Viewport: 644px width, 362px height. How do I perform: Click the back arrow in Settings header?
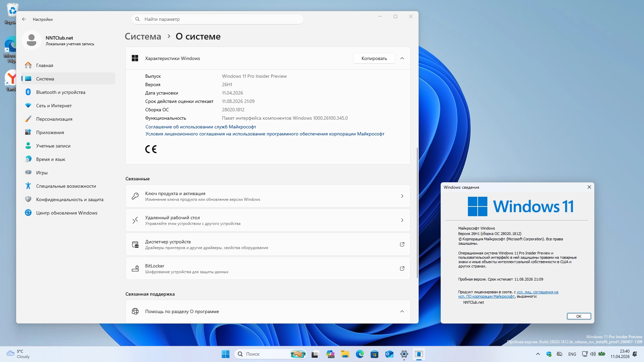click(x=24, y=19)
